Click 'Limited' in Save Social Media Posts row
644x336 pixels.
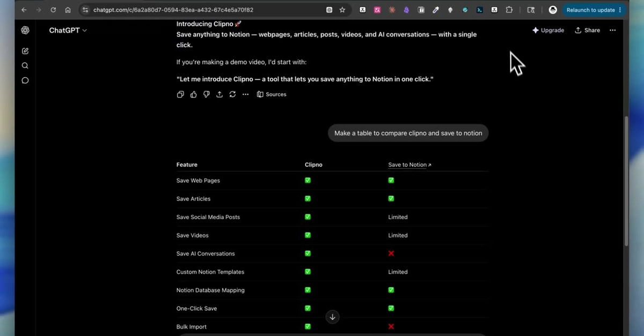(398, 217)
